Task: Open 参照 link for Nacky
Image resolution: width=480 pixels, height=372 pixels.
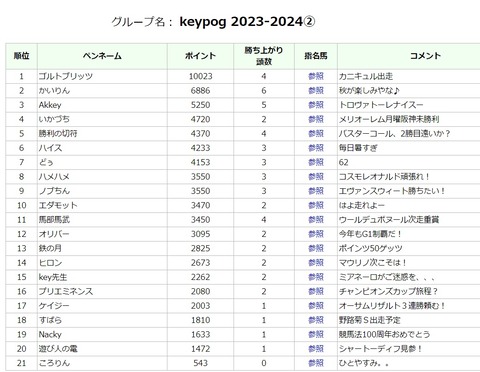Action: [316, 334]
